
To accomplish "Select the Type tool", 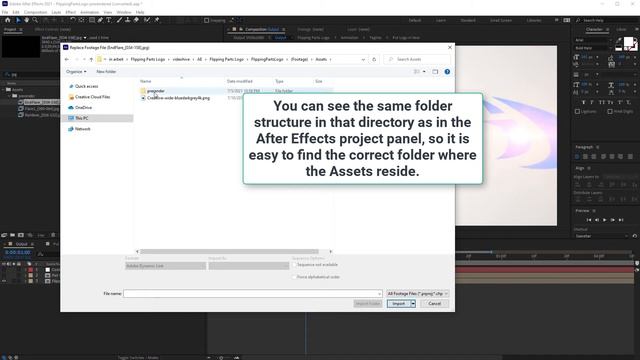I will [x=109, y=20].
